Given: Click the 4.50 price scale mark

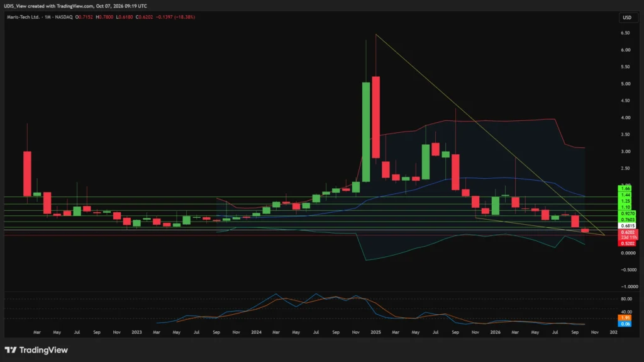Looking at the screenshot, I should (x=626, y=100).
